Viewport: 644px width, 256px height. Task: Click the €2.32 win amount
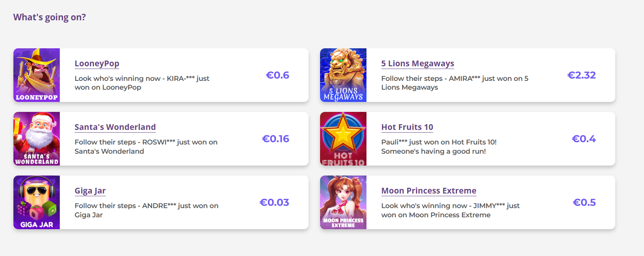(582, 75)
